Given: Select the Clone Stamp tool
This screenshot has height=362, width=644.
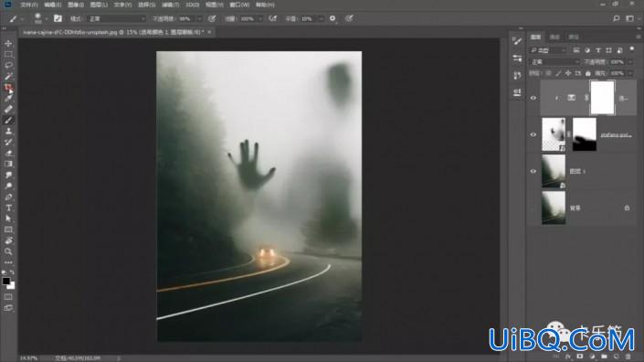Looking at the screenshot, I should pyautogui.click(x=8, y=131).
